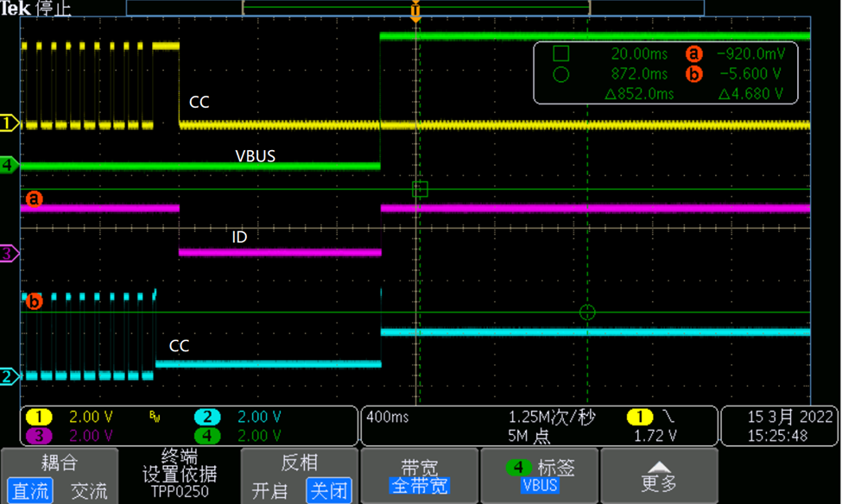Select cursor marker b on the waveform

pyautogui.click(x=33, y=301)
